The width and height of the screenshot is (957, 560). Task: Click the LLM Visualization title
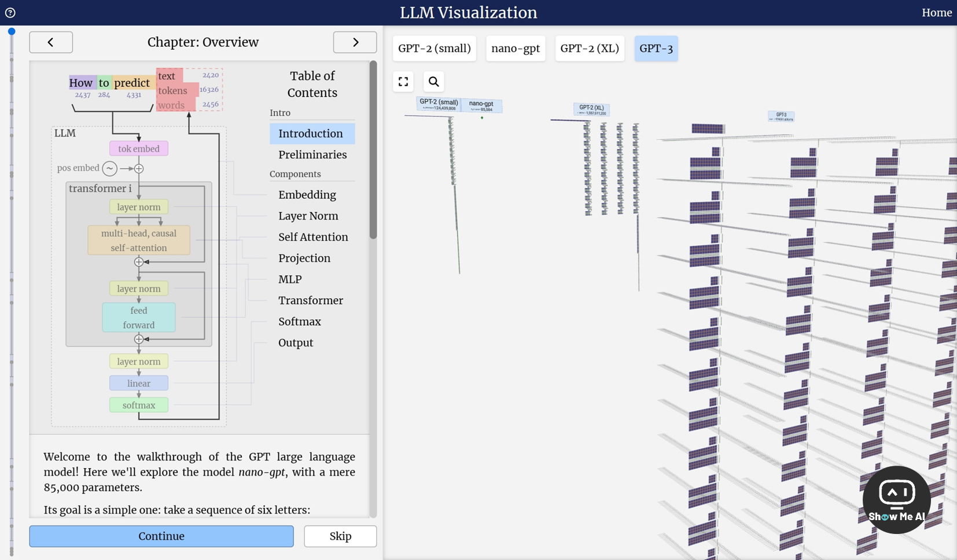coord(469,13)
